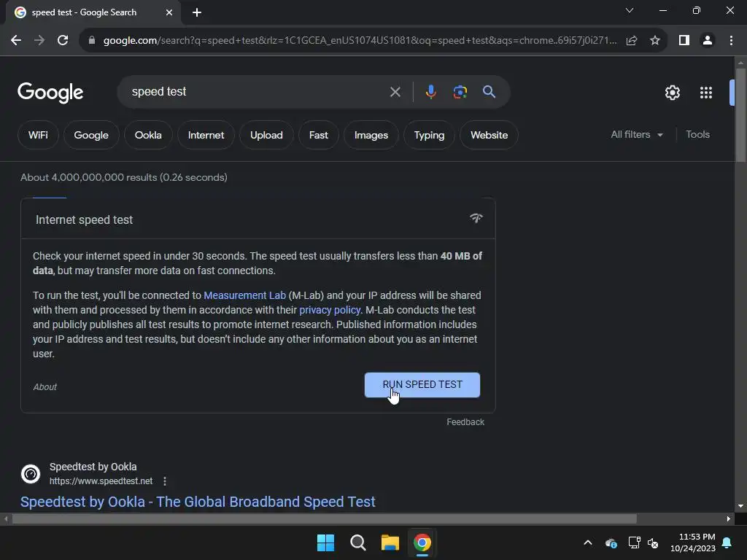Click the OneDrive cloud tray icon
The height and width of the screenshot is (560, 747).
click(611, 542)
